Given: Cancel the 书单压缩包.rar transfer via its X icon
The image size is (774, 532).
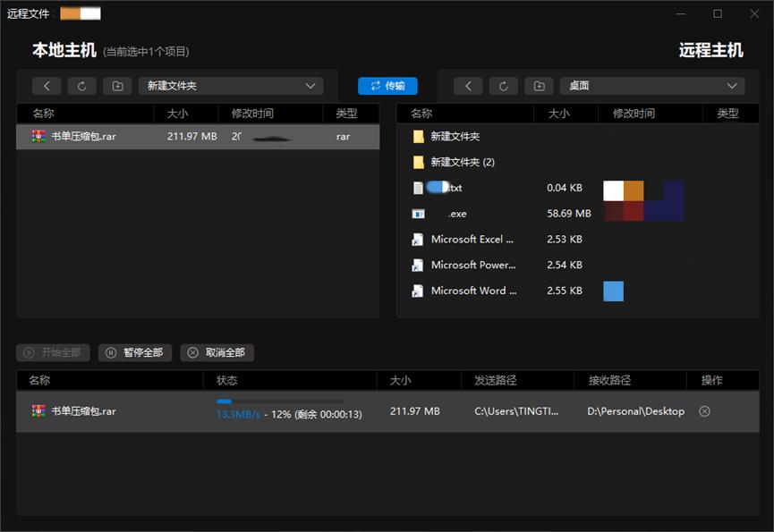Looking at the screenshot, I should (704, 411).
